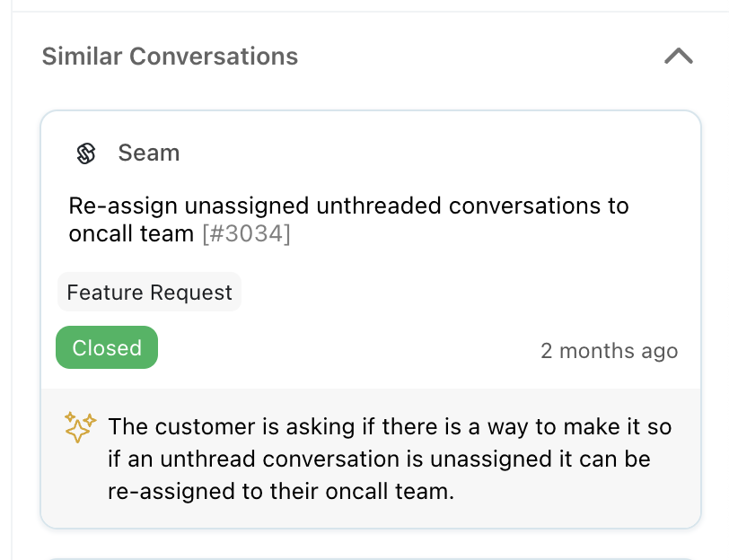Click the gray summary panel below the sparkle icon
This screenshot has height=560, width=729.
80,484
